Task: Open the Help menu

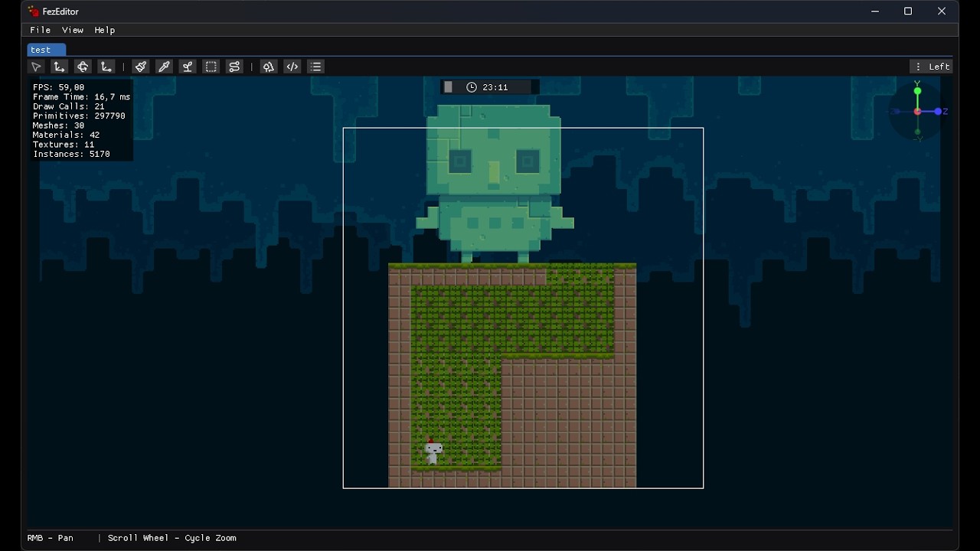Action: [x=104, y=30]
